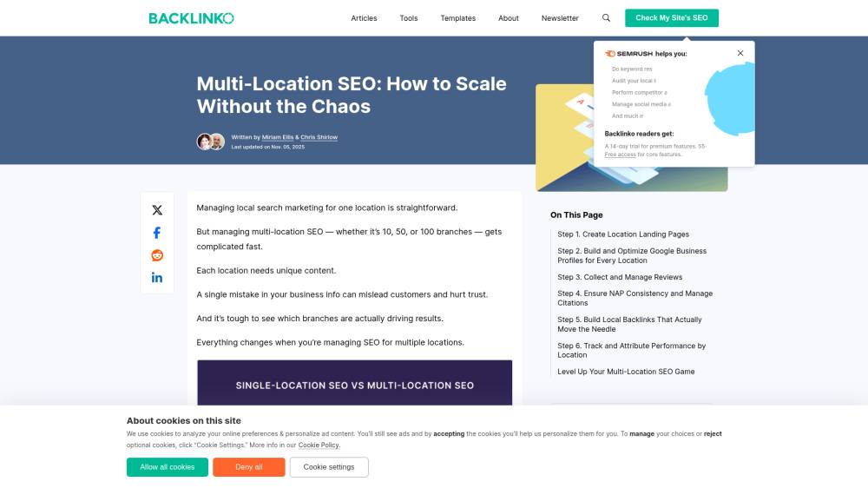Share article on Facebook
The image size is (868, 488).
157,233
